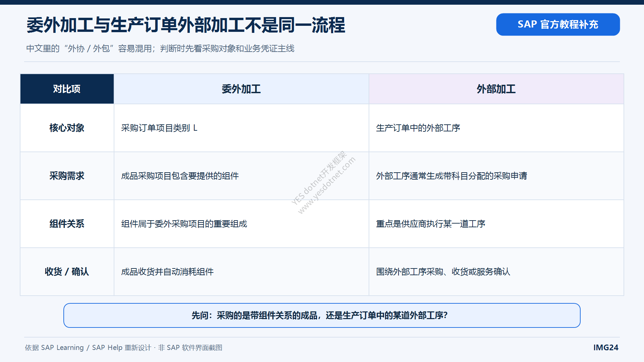
Task: Click the cell 采购订单项目类别 L
Action: pos(241,128)
